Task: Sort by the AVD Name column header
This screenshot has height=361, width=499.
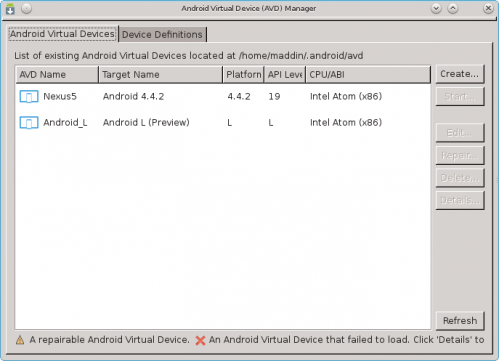Action: click(x=57, y=74)
